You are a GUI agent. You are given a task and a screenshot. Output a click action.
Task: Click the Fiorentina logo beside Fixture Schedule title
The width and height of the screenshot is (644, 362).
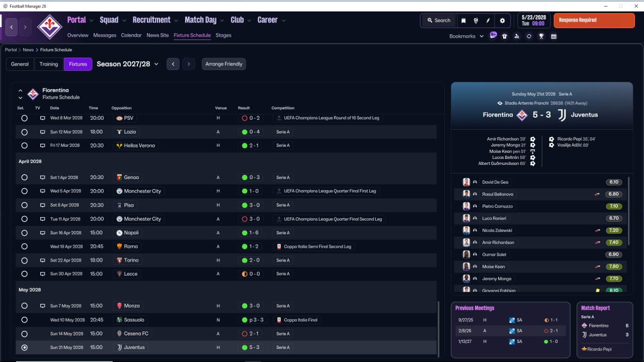tap(33, 94)
